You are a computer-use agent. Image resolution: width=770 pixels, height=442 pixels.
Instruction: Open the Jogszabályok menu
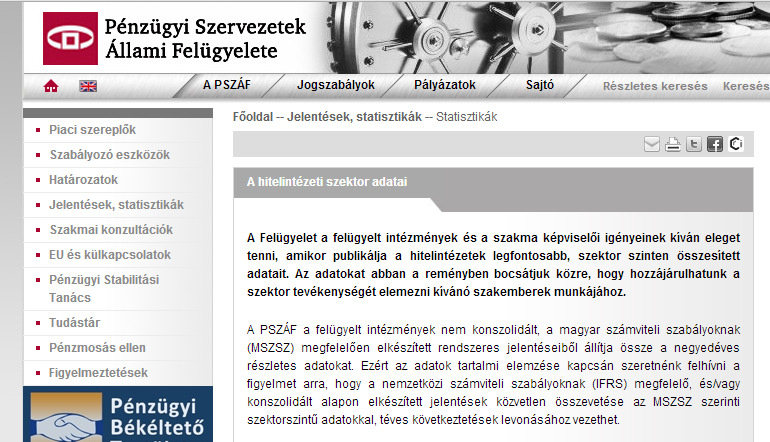click(x=335, y=85)
